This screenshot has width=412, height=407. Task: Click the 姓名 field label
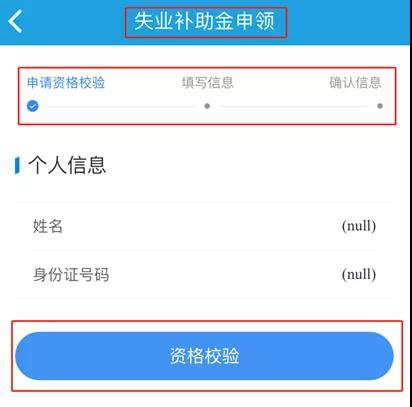[48, 226]
